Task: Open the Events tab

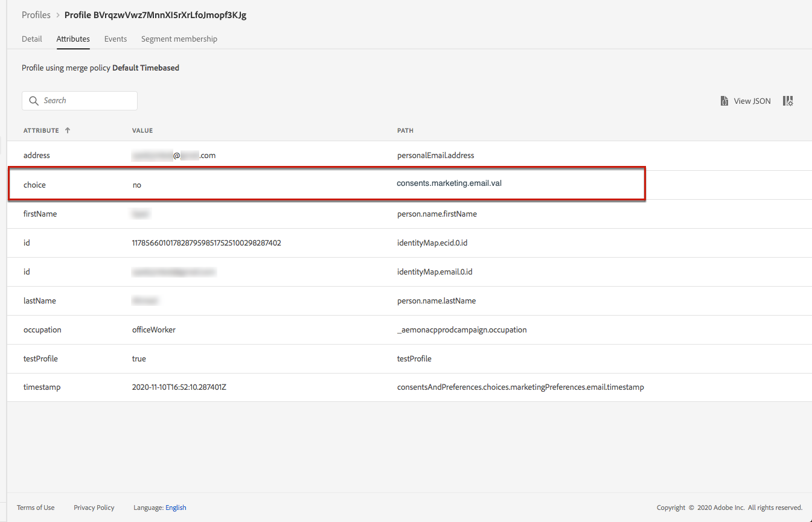Action: click(115, 39)
